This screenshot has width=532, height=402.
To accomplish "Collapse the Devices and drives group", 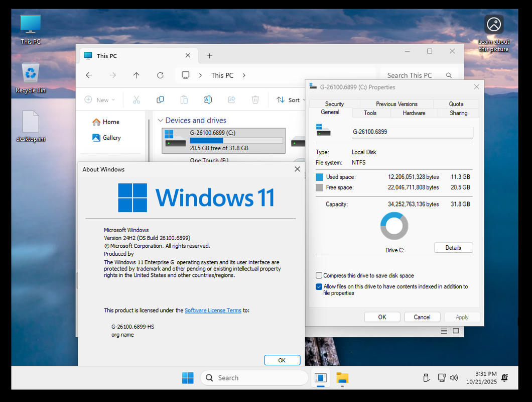I will [x=161, y=120].
